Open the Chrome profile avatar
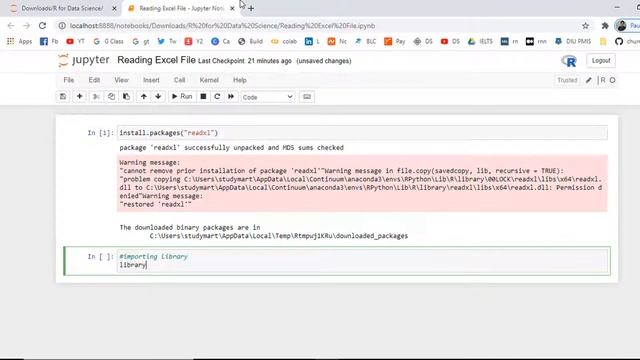Image resolution: width=640 pixels, height=360 pixels. click(622, 26)
